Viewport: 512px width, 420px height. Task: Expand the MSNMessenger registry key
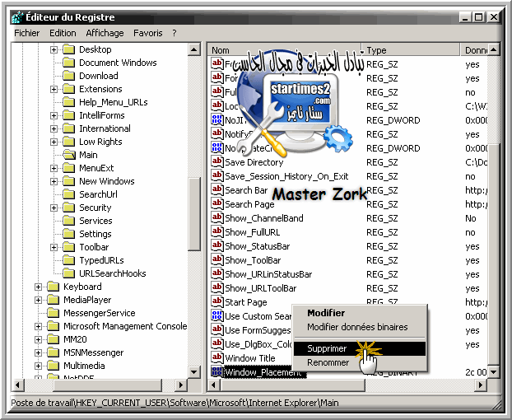click(x=38, y=352)
